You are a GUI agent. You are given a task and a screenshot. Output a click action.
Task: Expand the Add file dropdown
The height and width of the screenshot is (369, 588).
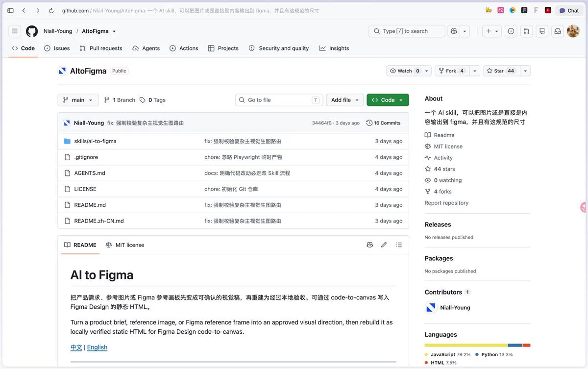[345, 100]
